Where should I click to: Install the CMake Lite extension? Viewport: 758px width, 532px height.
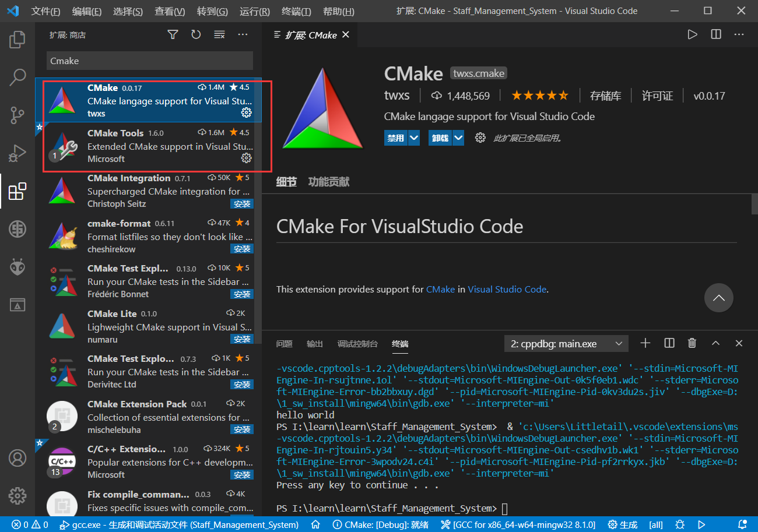241,339
